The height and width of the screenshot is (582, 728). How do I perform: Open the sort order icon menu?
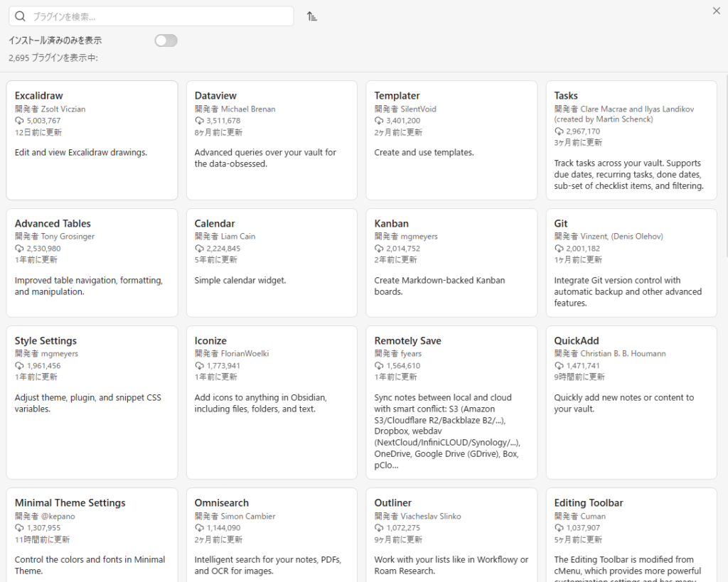[311, 16]
